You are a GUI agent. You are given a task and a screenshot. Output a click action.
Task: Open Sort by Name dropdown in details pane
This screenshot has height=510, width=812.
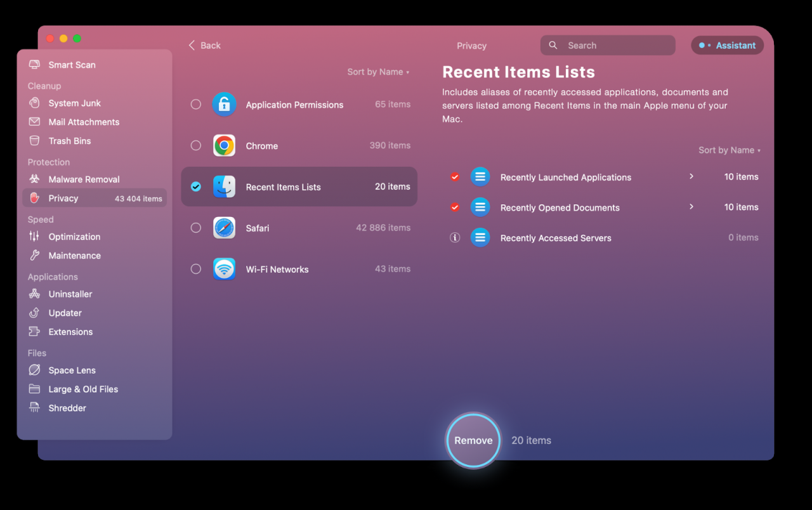coord(730,150)
